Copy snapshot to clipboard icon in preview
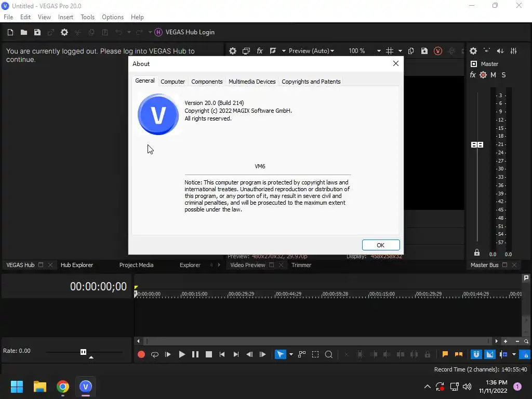The width and height of the screenshot is (532, 399). [411, 51]
